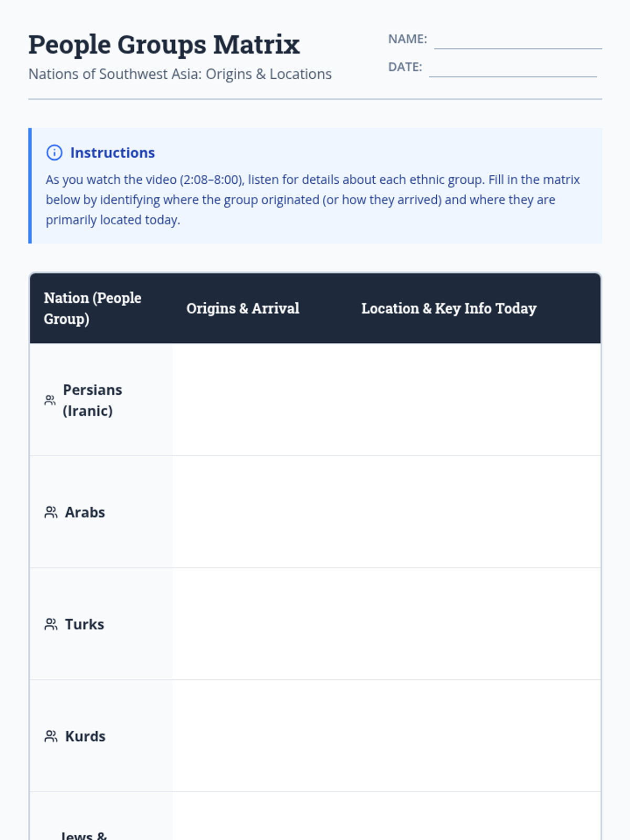Click the Instructions heading text
Viewport: 630px width, 840px height.
[112, 153]
